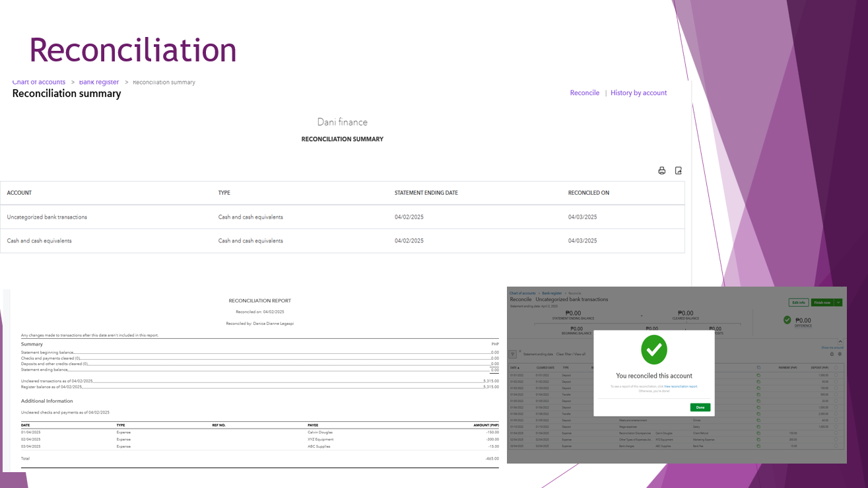Click the print icon above the Reconcile transaction list
This screenshot has height=488, width=868.
[x=832, y=354]
